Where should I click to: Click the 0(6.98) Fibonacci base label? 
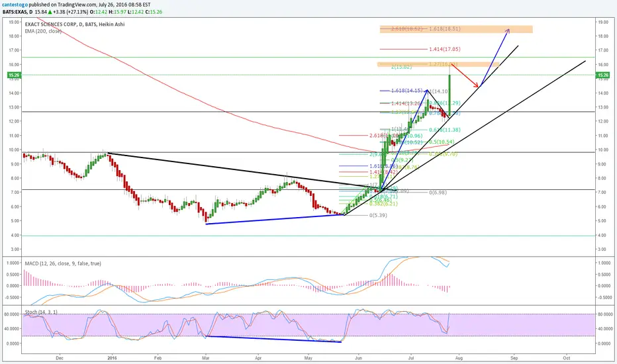coord(438,193)
